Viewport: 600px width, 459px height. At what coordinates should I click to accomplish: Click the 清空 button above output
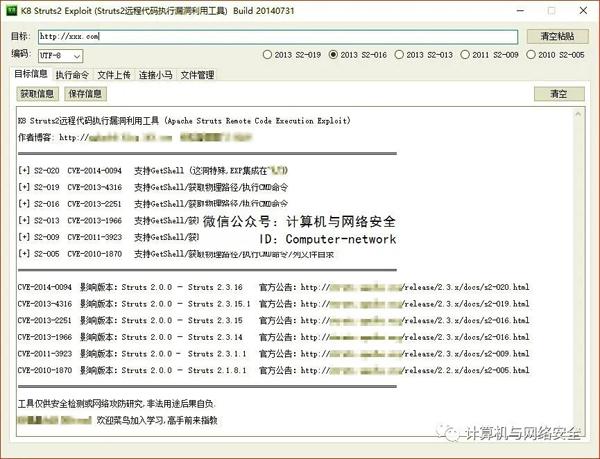coord(559,94)
